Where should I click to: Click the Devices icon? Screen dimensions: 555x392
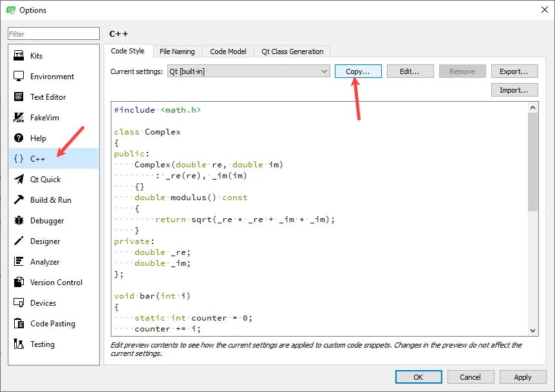[19, 303]
